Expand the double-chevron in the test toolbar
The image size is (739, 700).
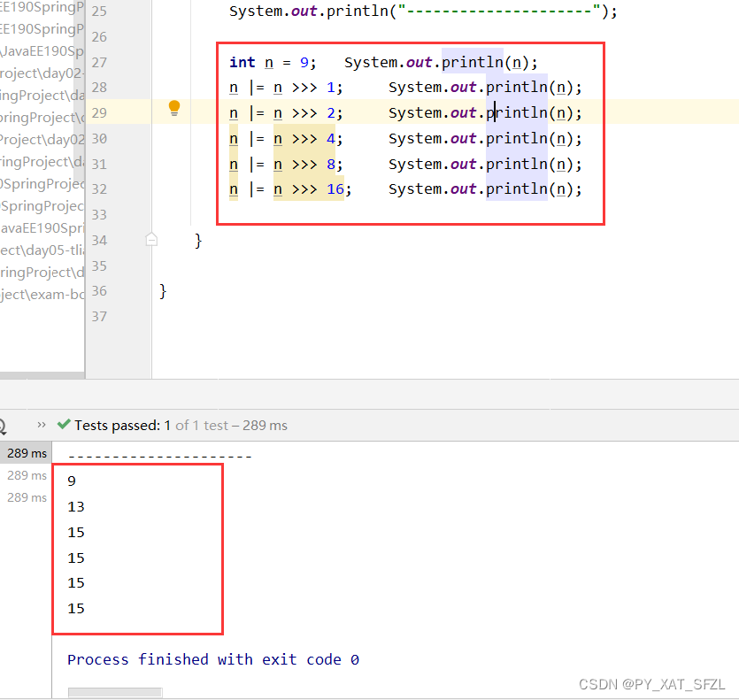pos(42,425)
